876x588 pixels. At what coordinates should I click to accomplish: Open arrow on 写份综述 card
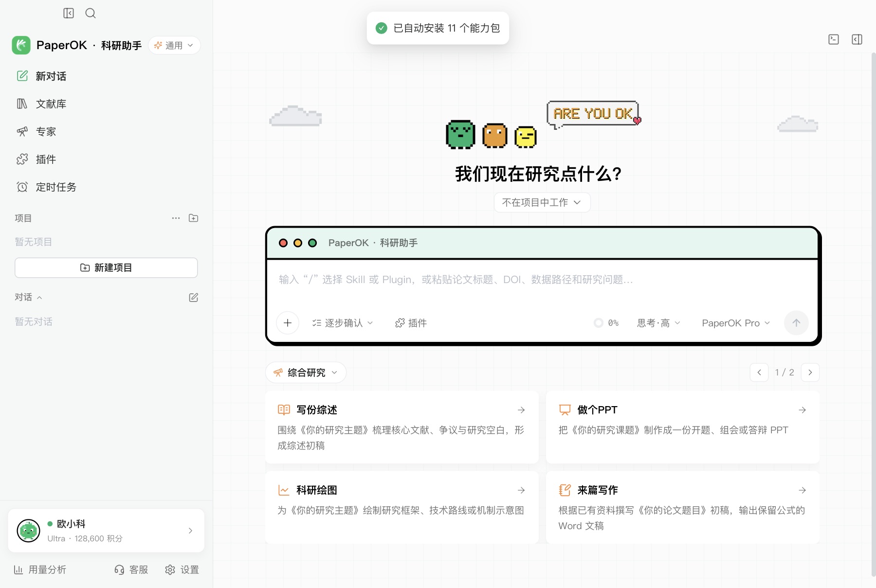[x=521, y=410]
